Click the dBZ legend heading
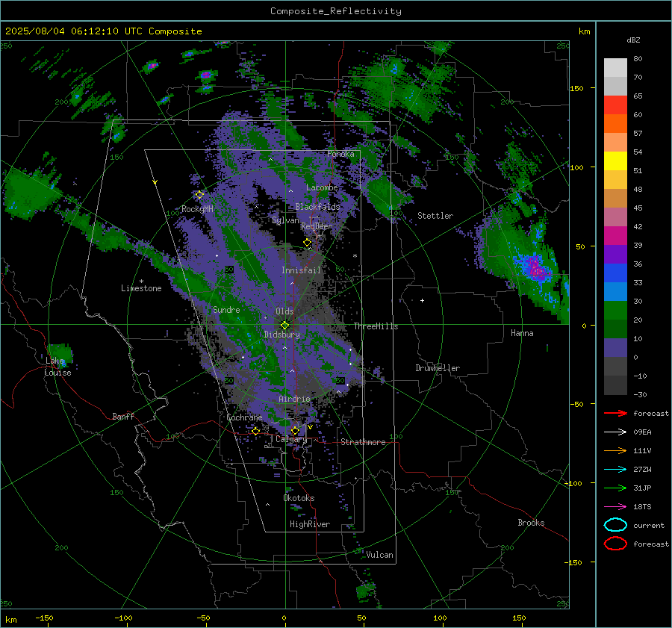 tap(633, 40)
